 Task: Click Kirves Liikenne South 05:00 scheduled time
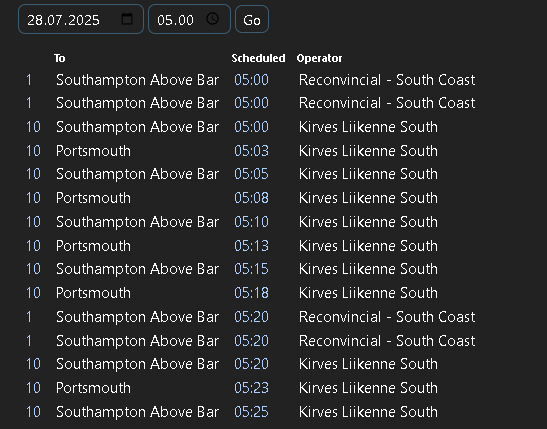[251, 127]
